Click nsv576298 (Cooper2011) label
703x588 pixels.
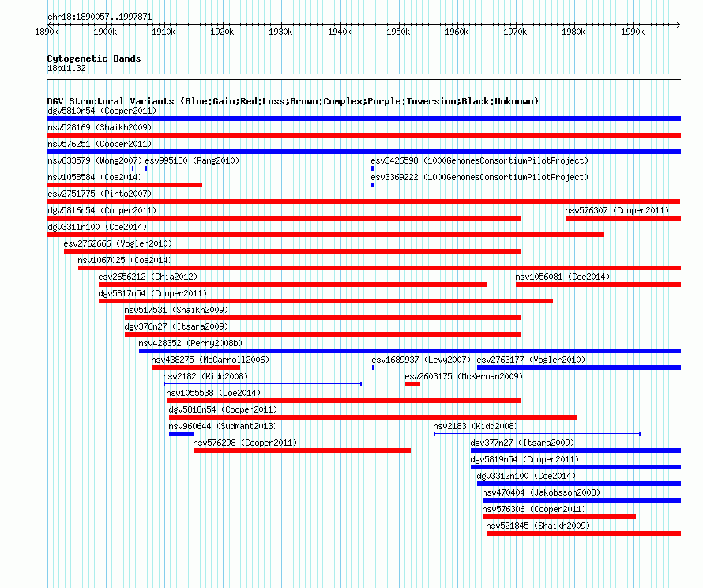coord(245,443)
